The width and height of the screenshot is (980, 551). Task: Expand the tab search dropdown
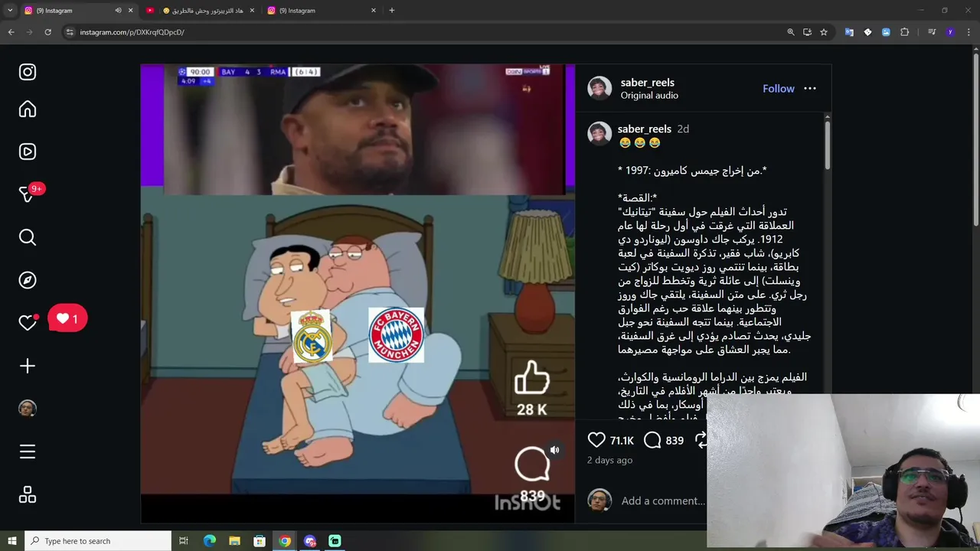point(10,11)
